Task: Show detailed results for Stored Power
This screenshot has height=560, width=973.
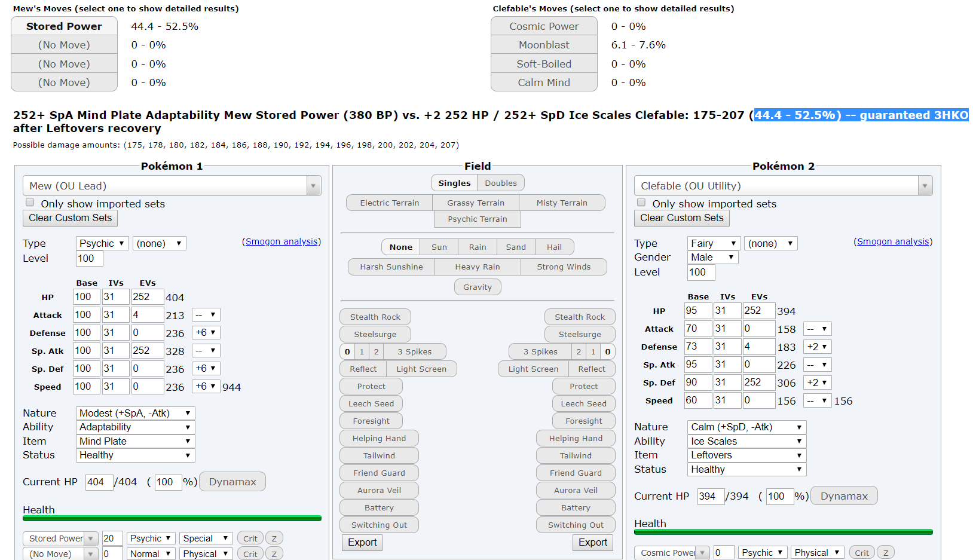Action: click(64, 26)
